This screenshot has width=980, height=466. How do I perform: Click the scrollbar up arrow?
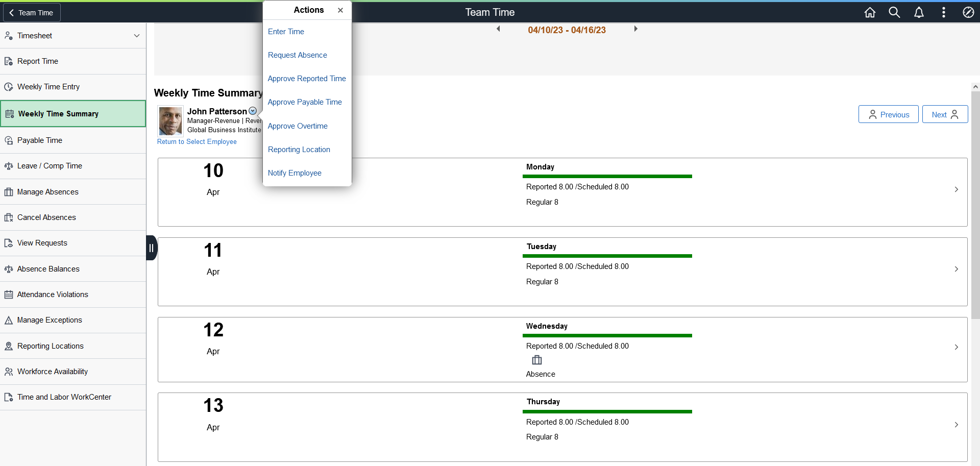click(x=975, y=87)
